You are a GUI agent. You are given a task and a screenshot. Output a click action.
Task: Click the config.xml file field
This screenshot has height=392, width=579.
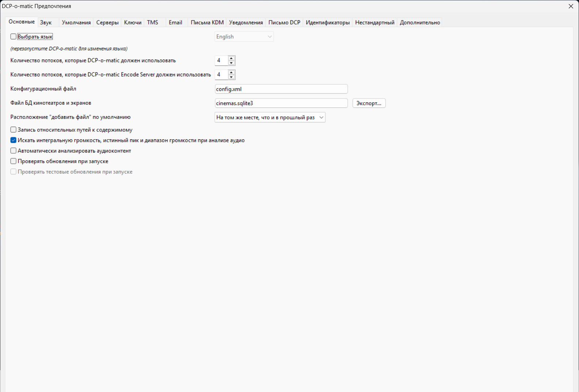[281, 89]
